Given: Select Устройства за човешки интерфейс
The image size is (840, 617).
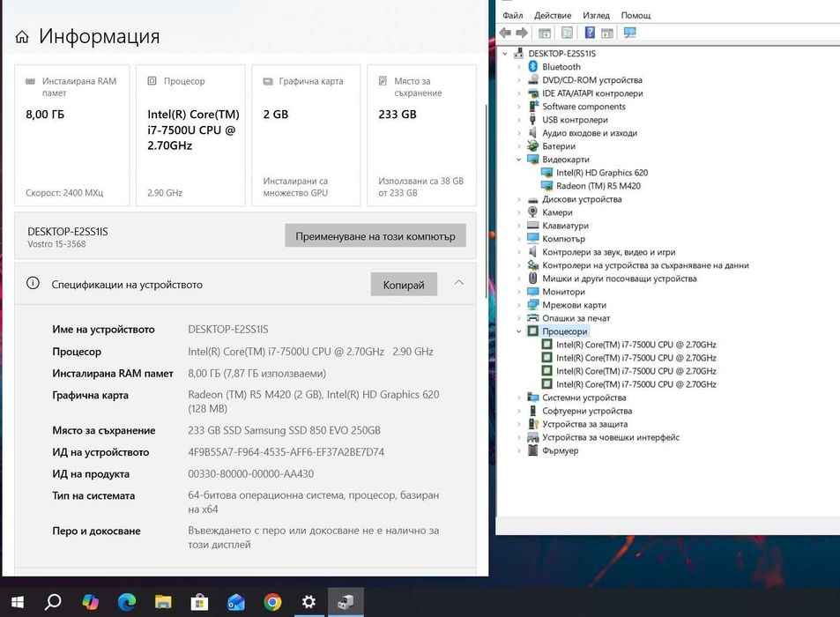Looking at the screenshot, I should (x=611, y=437).
